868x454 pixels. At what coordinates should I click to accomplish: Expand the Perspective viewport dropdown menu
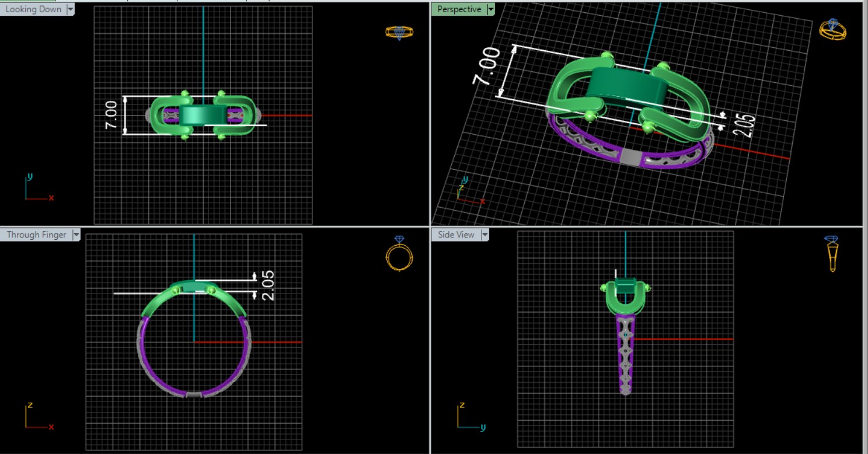(490, 9)
